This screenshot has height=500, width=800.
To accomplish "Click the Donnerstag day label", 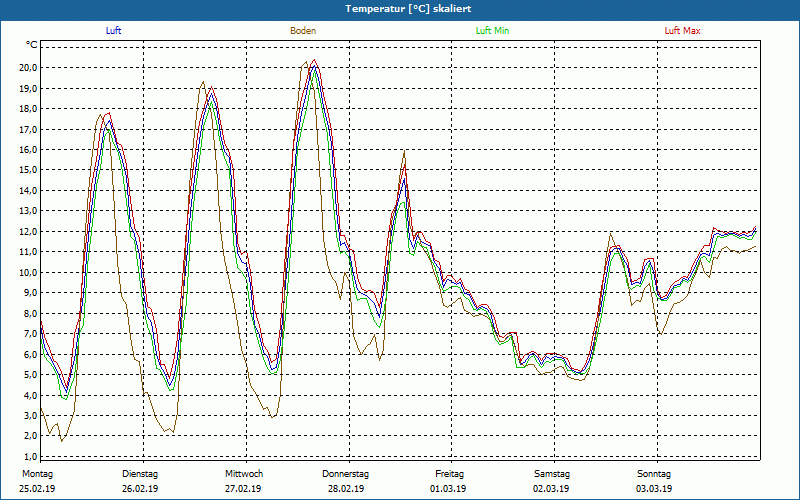I will pos(345,474).
